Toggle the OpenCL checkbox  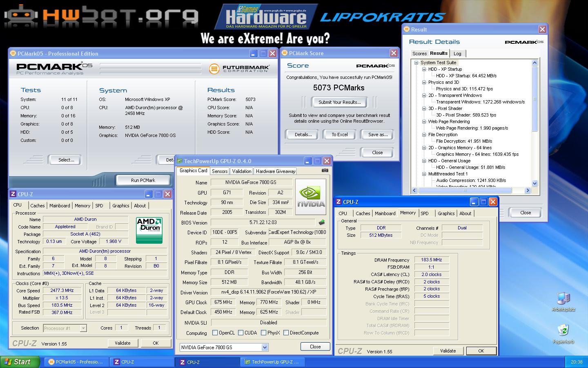(215, 333)
